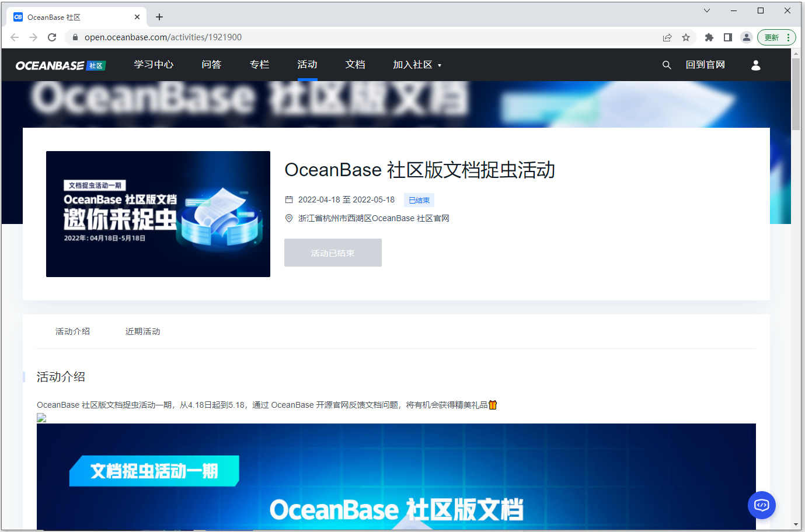Click the location text 浙江省杭州市西湖区OceanBase 社区官网

(x=374, y=218)
